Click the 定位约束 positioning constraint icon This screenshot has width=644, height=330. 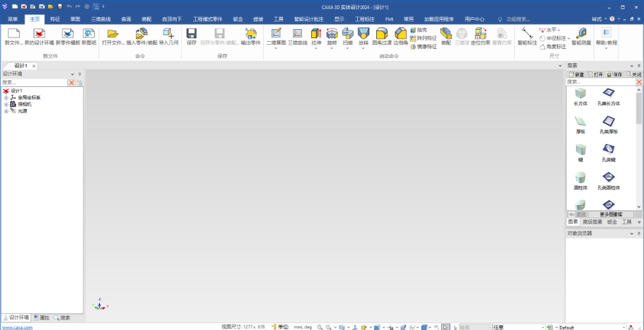(480, 34)
